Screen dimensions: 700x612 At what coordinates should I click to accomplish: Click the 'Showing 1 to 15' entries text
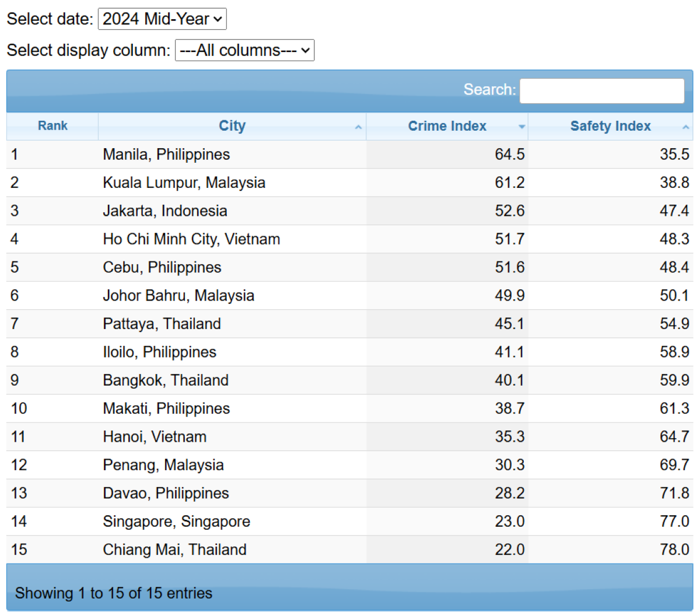(x=114, y=593)
